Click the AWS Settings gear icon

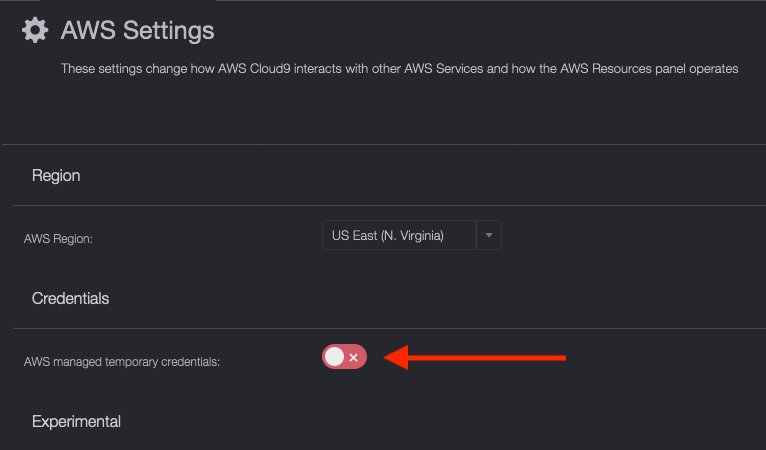pyautogui.click(x=35, y=30)
